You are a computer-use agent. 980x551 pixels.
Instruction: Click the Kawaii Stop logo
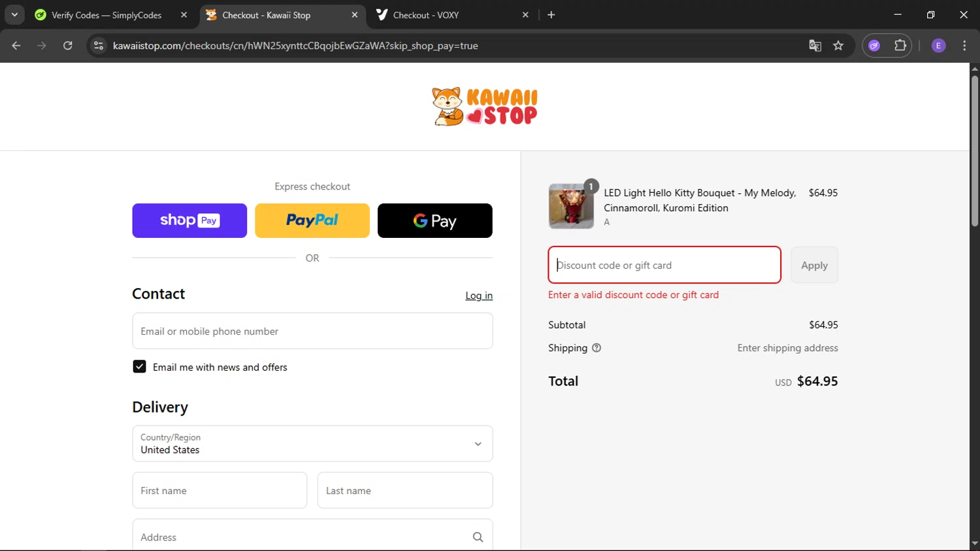[485, 107]
